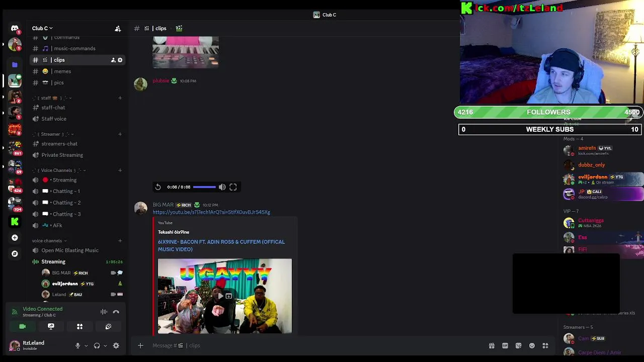This screenshot has width=644, height=362.
Task: Replay the finished video clip
Action: click(x=158, y=187)
